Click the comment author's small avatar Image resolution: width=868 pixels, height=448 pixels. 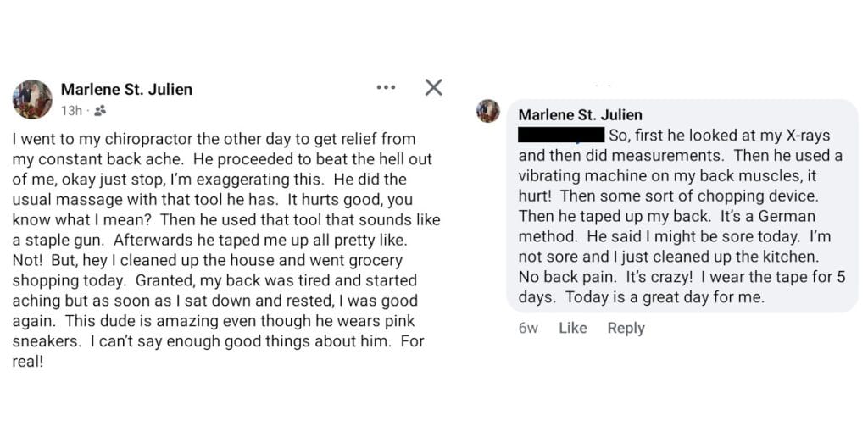pos(488,111)
